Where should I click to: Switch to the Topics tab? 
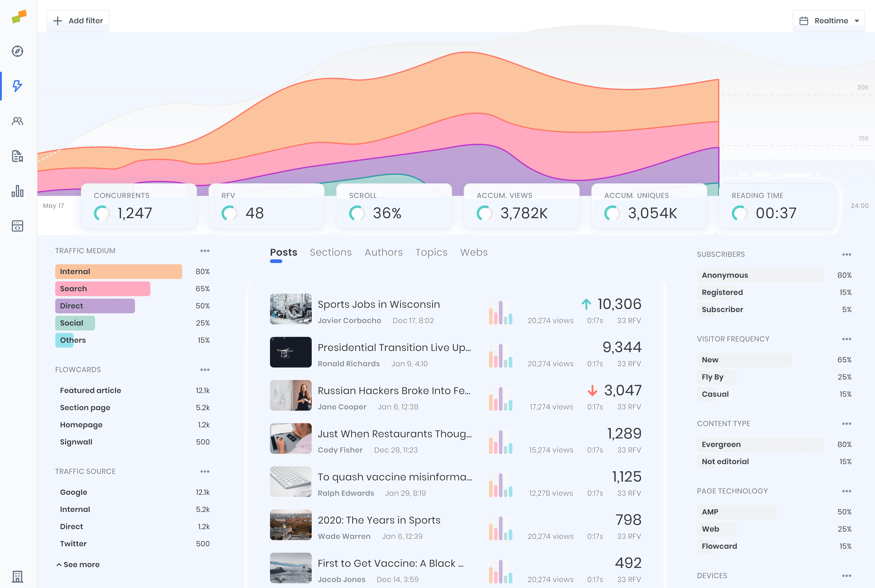431,252
